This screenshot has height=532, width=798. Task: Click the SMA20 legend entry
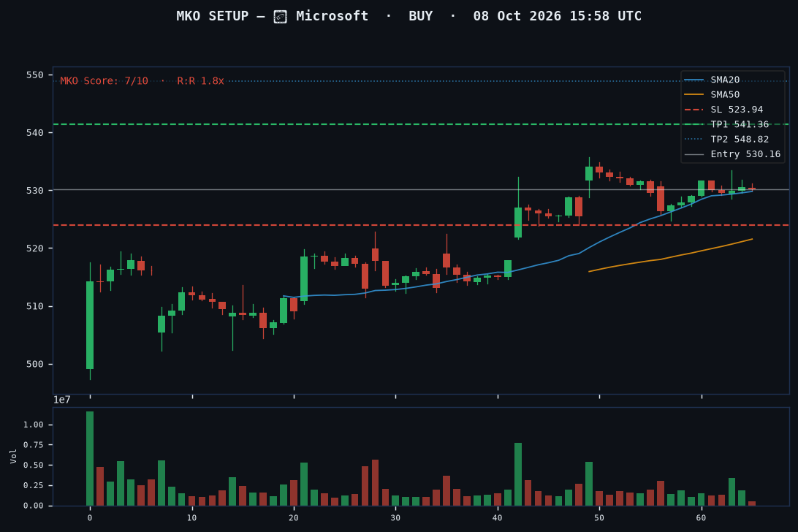[712, 80]
